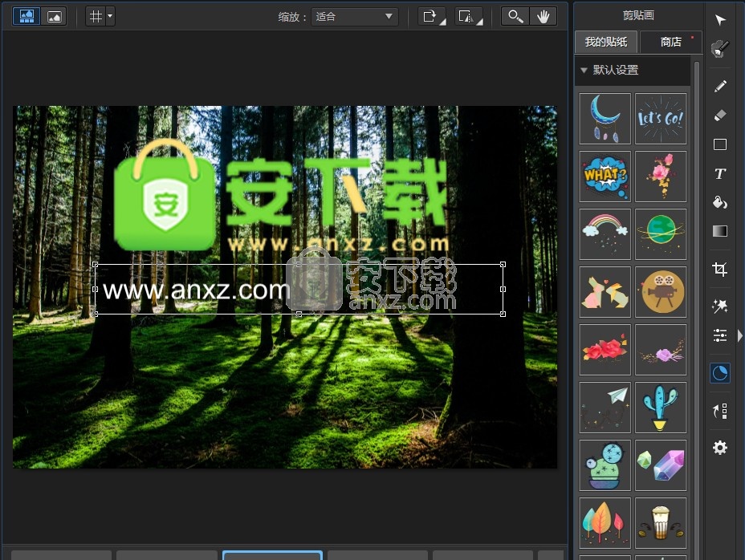Choose the crystal gems sticker
The height and width of the screenshot is (560, 745).
[x=661, y=465]
